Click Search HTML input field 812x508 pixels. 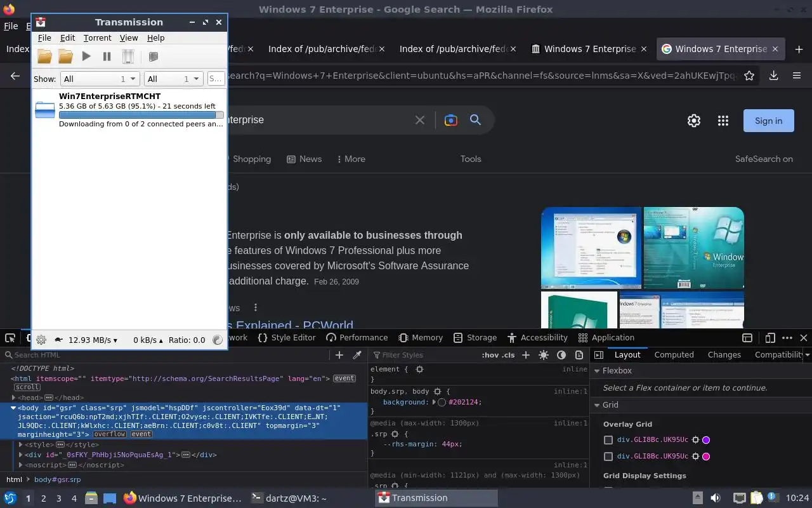(x=166, y=355)
